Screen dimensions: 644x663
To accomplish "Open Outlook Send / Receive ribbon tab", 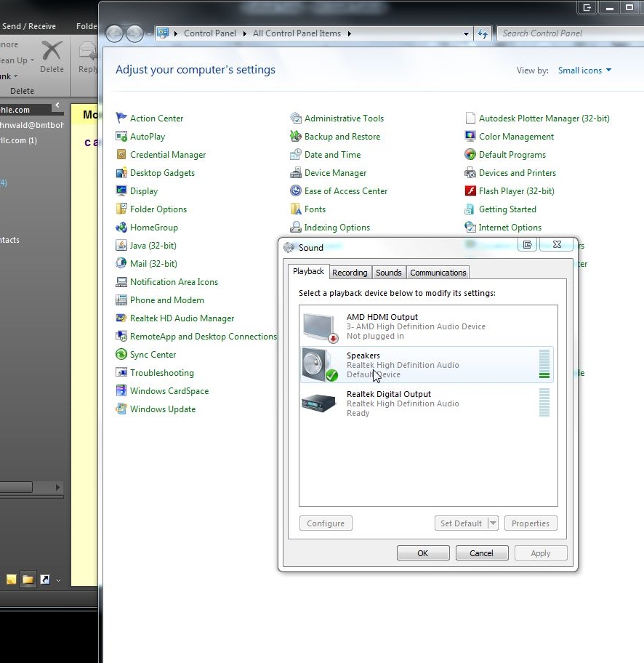I will [29, 26].
